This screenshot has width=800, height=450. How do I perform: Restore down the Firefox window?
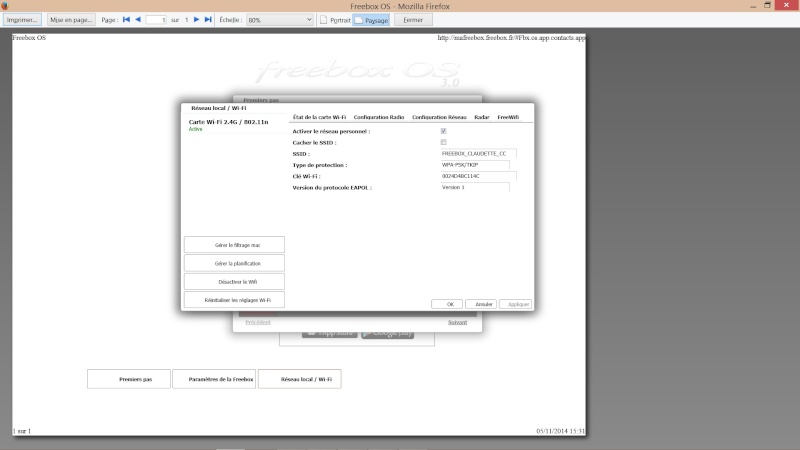[767, 5]
